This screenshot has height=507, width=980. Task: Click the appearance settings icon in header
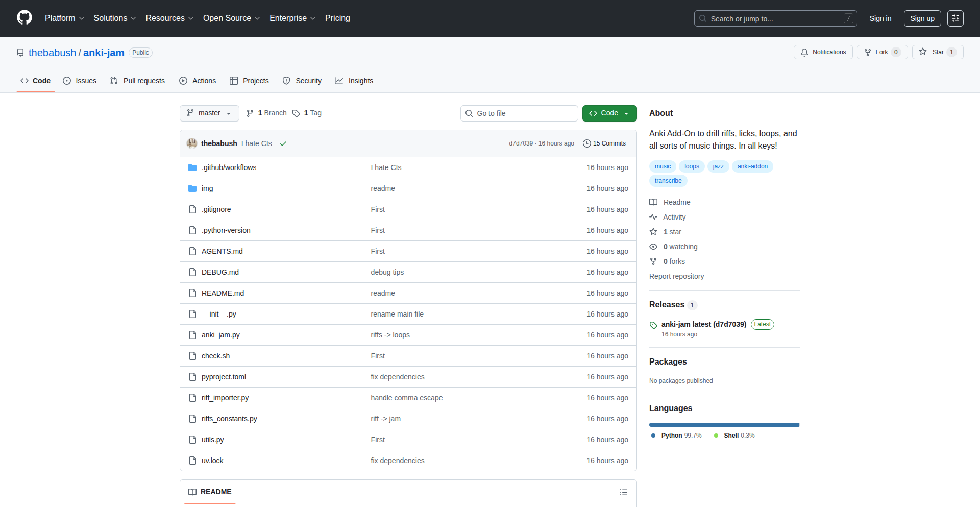click(955, 18)
